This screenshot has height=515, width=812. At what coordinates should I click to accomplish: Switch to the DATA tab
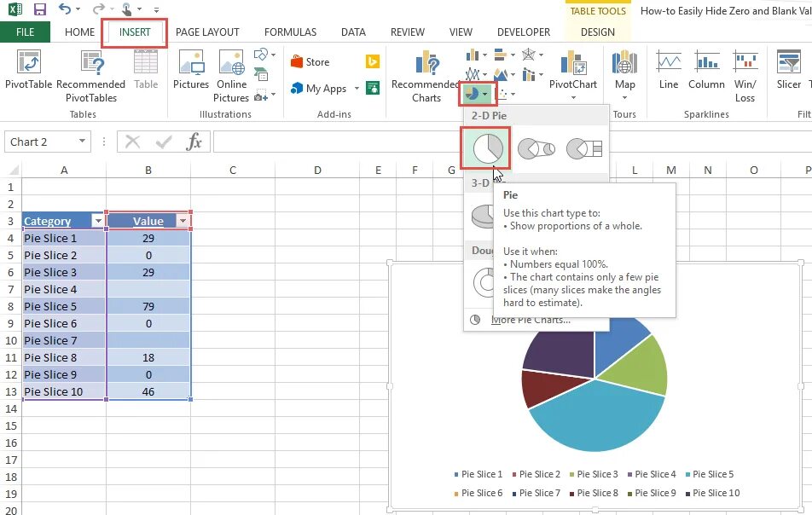click(x=353, y=32)
